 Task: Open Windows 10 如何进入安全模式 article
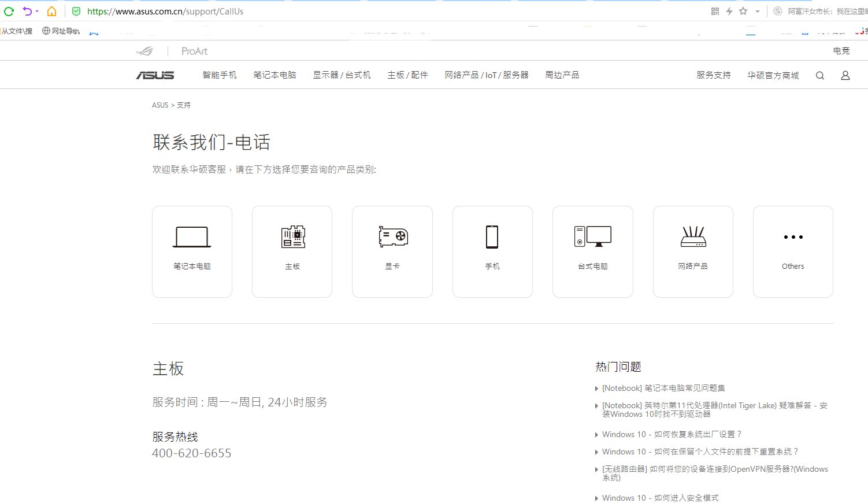(x=660, y=498)
